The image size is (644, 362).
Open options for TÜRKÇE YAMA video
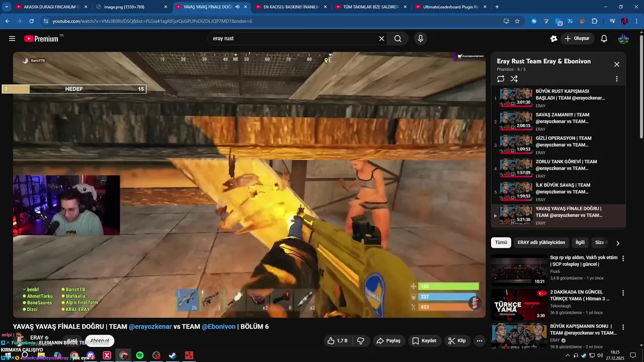pos(623,293)
